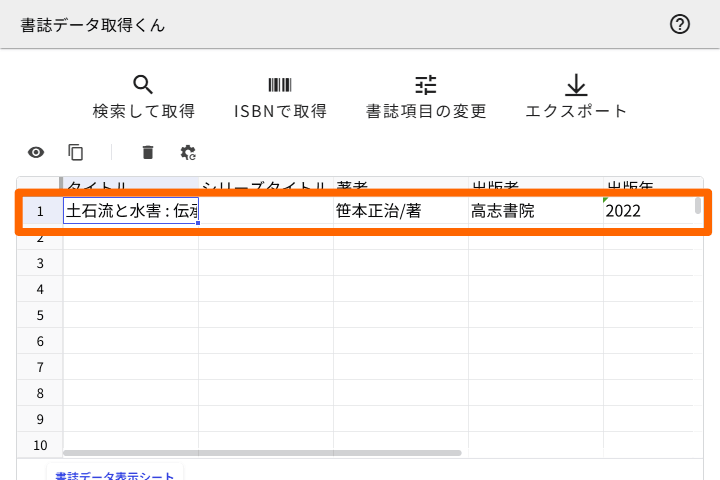This screenshot has height=480, width=720.
Task: Toggle the eye visibility icon
Action: click(36, 152)
